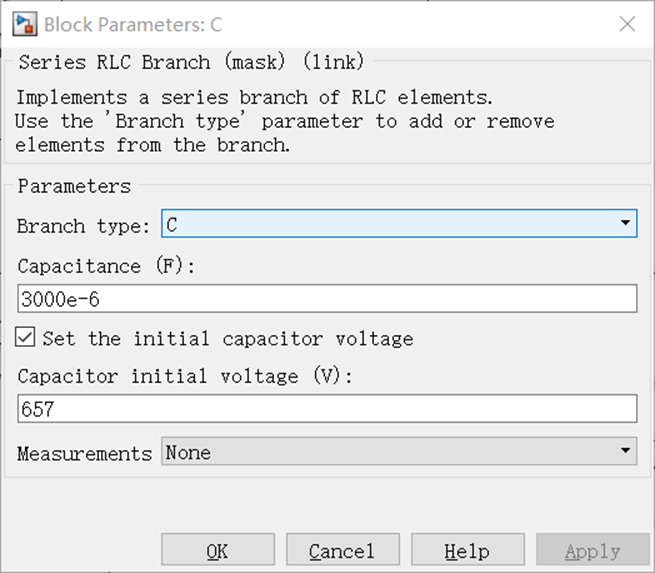This screenshot has width=655, height=573.
Task: Click the Capacitance (F) input field
Action: click(327, 299)
